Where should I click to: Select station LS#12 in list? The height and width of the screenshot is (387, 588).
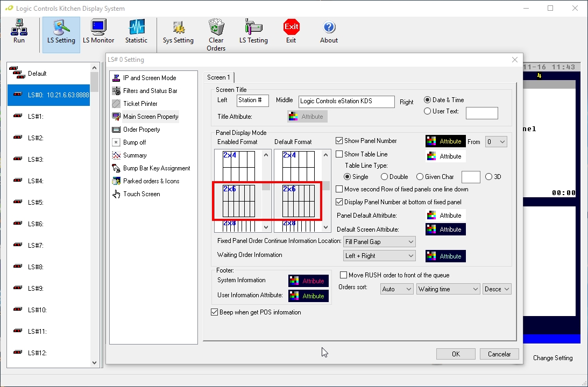click(x=49, y=353)
